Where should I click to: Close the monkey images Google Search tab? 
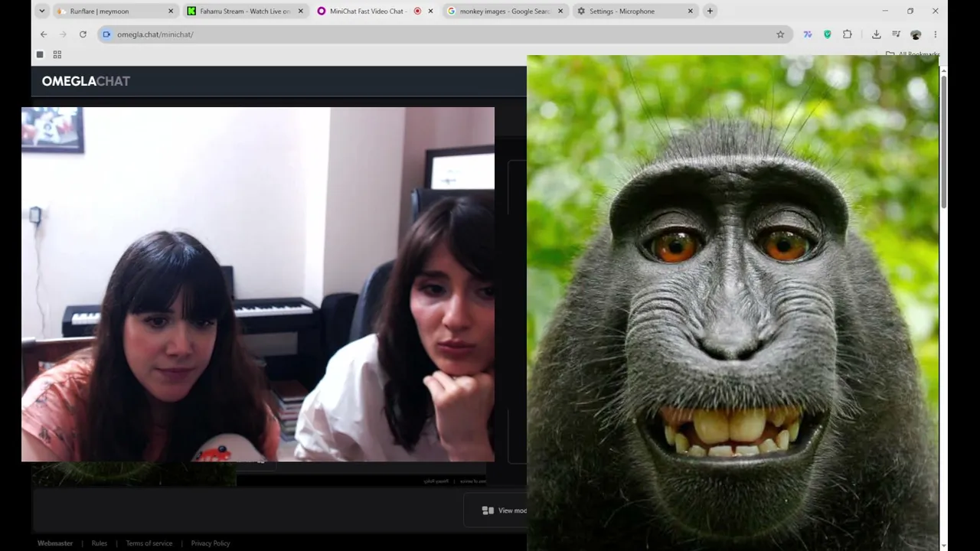tap(560, 11)
